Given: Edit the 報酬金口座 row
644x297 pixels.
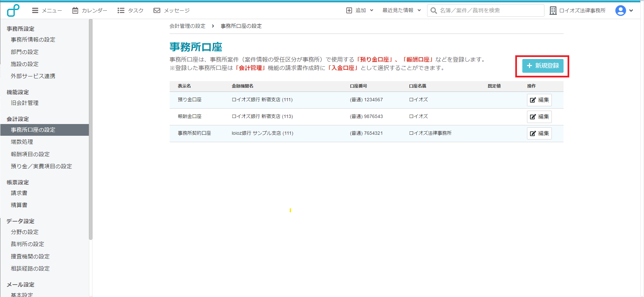Looking at the screenshot, I should pos(539,117).
